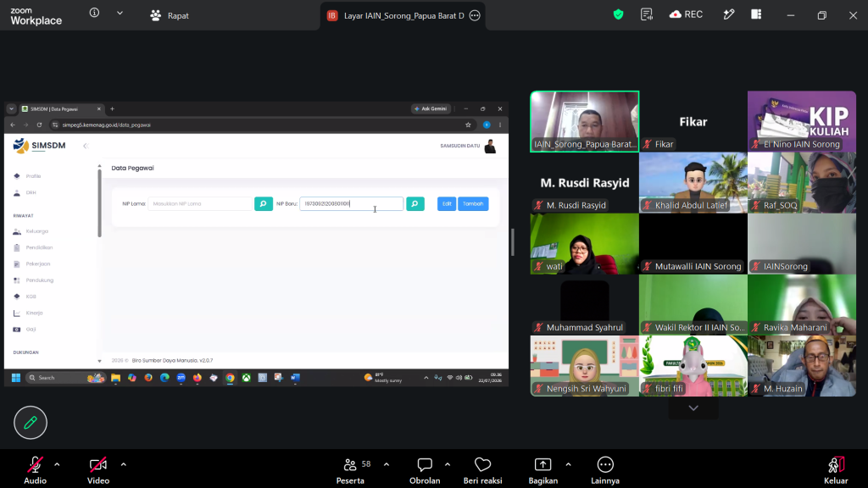
Task: Expand Zoom Workplace dropdown chevron
Action: (120, 13)
